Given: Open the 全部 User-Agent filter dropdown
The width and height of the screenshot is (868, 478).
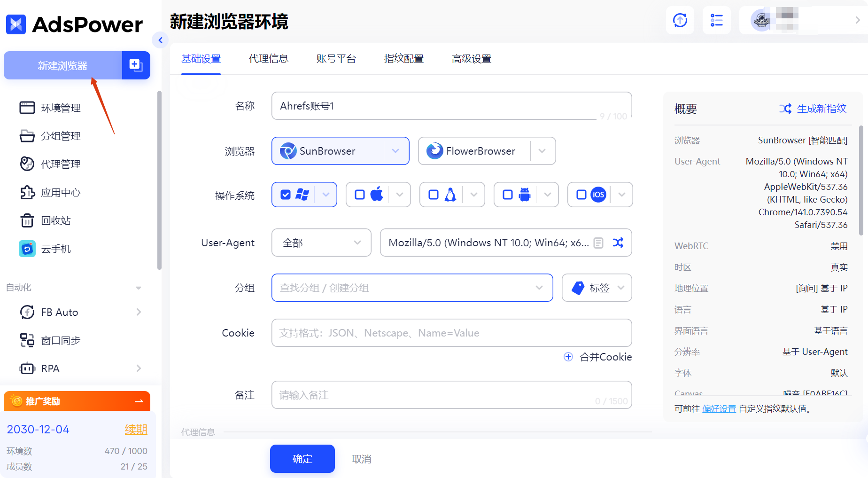Looking at the screenshot, I should (x=321, y=243).
